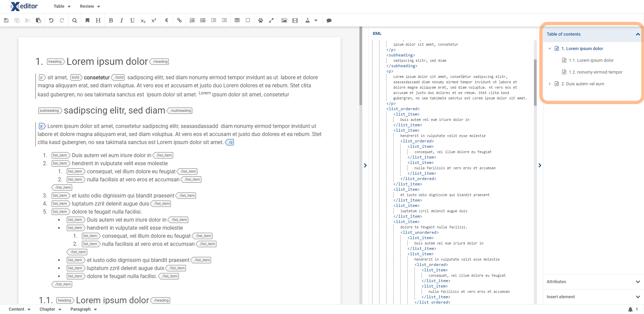Image resolution: width=644 pixels, height=314 pixels.
Task: Click the indent list icon
Action: point(213,20)
